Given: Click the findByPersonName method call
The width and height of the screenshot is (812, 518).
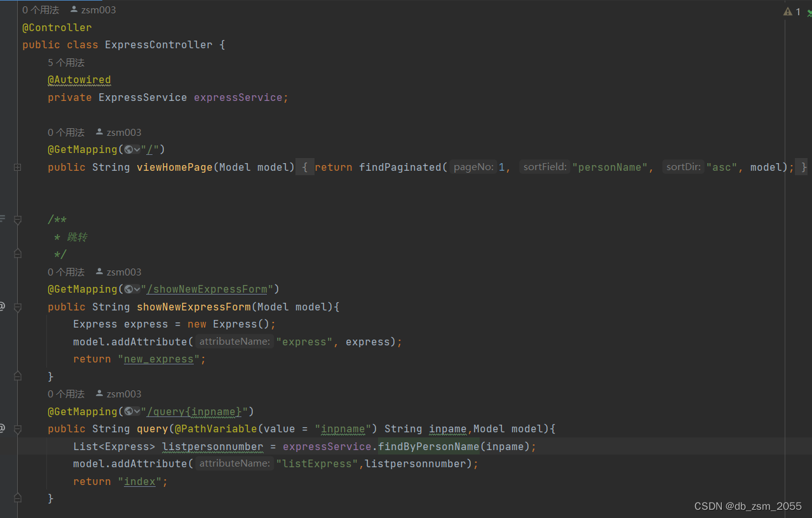Looking at the screenshot, I should click(x=429, y=447).
